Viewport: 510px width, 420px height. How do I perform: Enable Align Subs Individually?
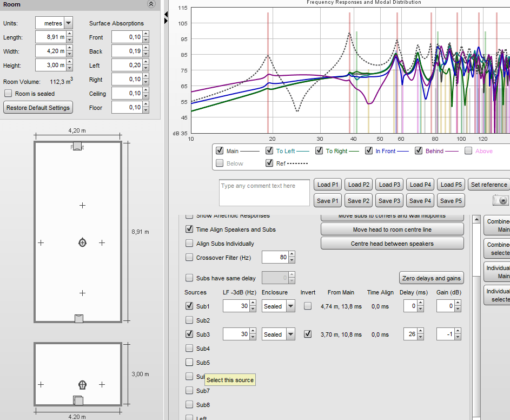tap(189, 243)
